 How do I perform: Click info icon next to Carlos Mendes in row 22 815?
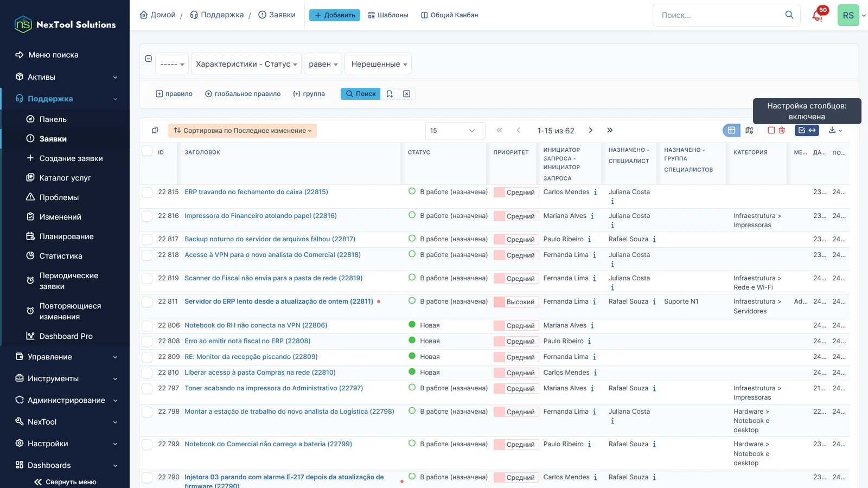[x=595, y=192]
